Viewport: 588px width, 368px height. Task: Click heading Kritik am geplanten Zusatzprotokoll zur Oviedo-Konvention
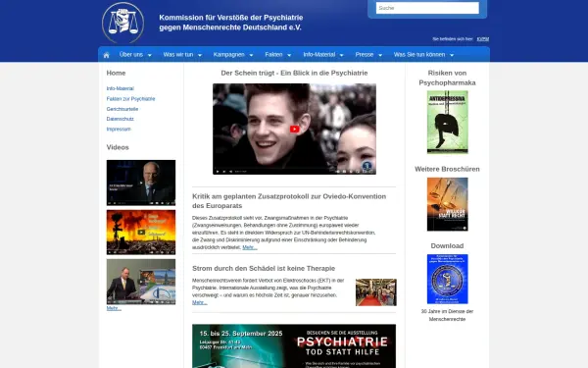[x=289, y=201]
